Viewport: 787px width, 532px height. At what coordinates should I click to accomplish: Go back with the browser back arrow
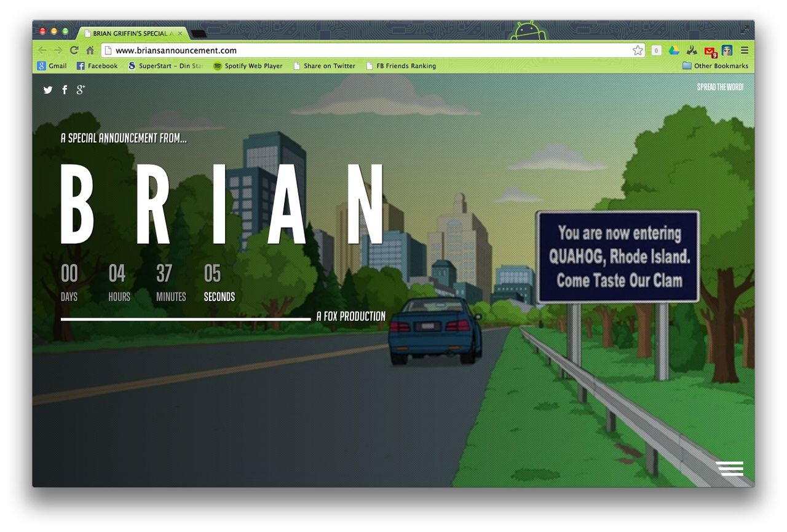[x=42, y=50]
